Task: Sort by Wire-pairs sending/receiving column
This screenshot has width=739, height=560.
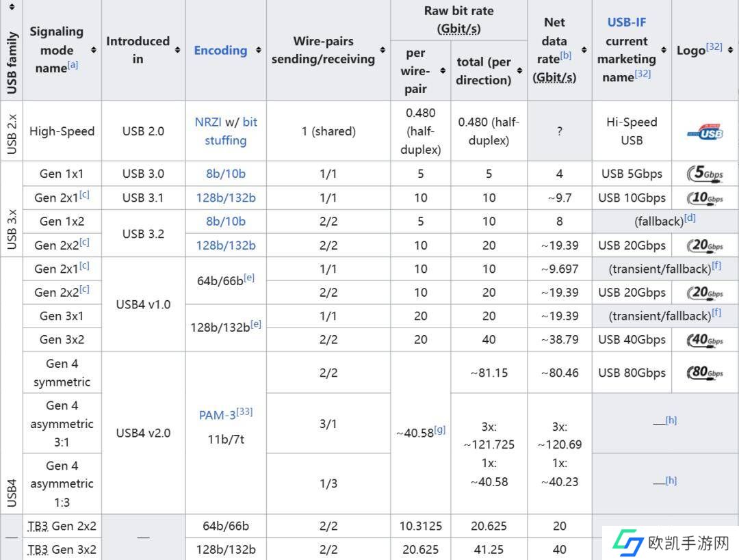Action: [x=383, y=50]
